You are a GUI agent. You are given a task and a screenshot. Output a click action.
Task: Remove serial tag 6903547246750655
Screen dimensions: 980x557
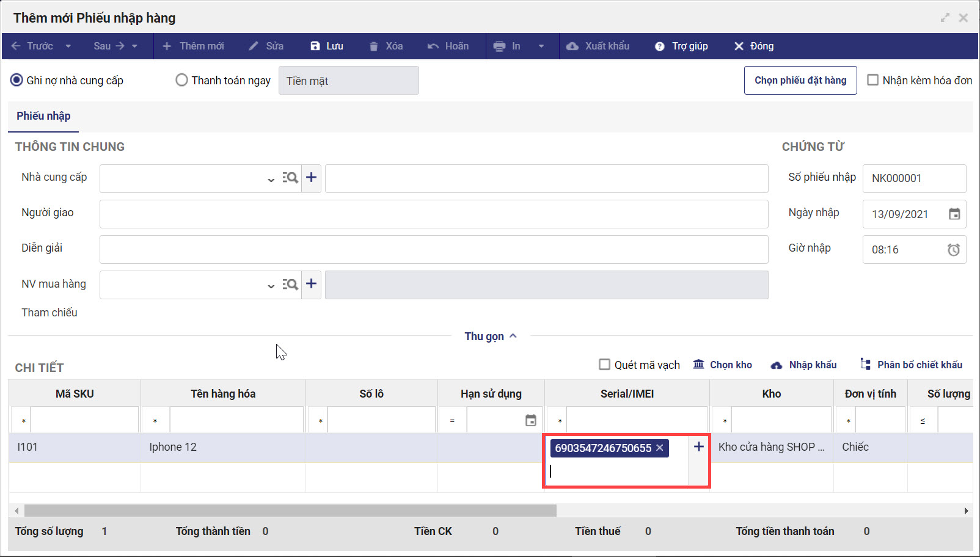tap(660, 448)
